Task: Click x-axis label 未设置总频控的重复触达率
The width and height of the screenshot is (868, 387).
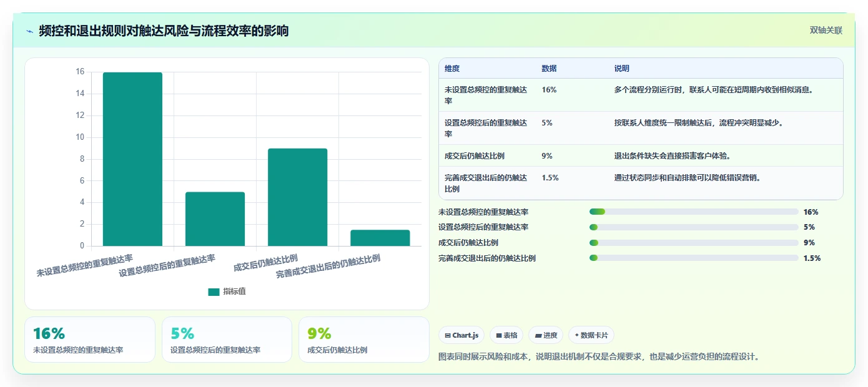Action: 85,265
